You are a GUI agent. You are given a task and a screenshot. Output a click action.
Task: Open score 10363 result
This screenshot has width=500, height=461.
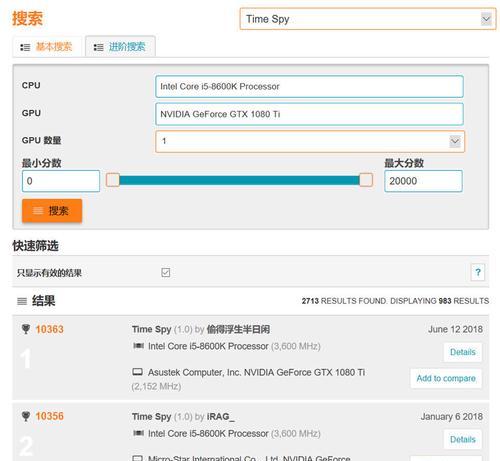(49, 329)
